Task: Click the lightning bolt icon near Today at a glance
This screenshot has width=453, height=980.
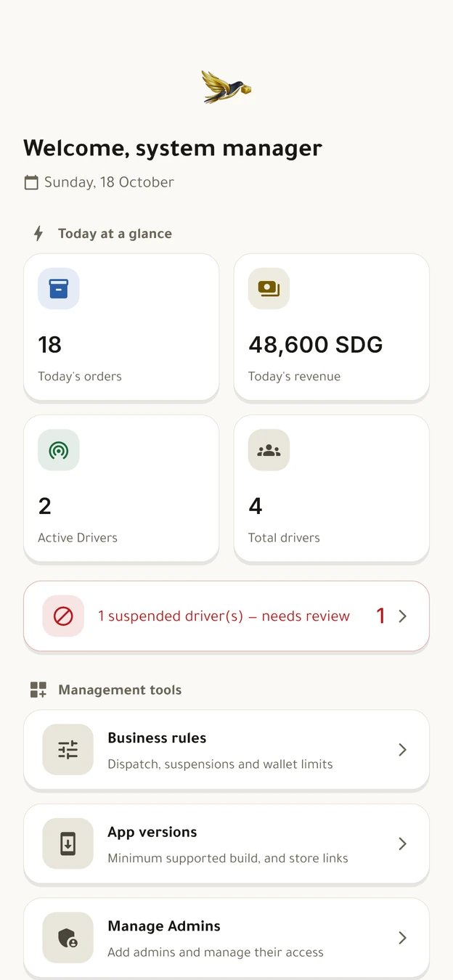Action: (38, 234)
